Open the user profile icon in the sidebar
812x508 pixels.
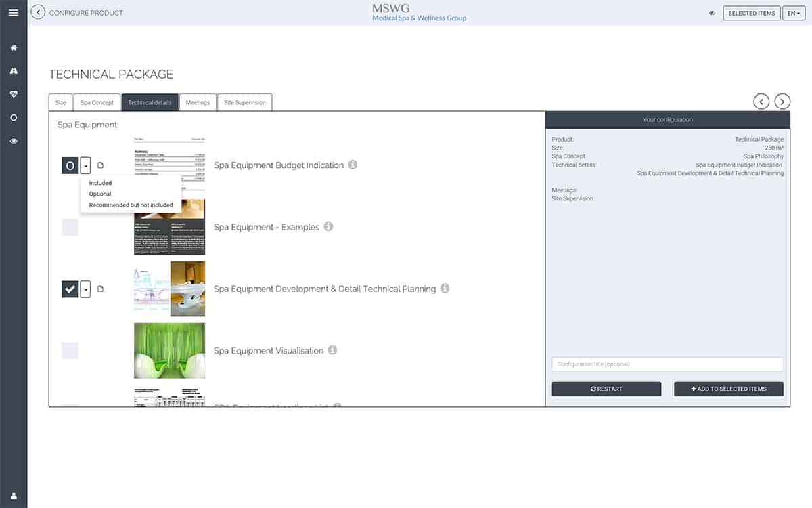point(14,496)
